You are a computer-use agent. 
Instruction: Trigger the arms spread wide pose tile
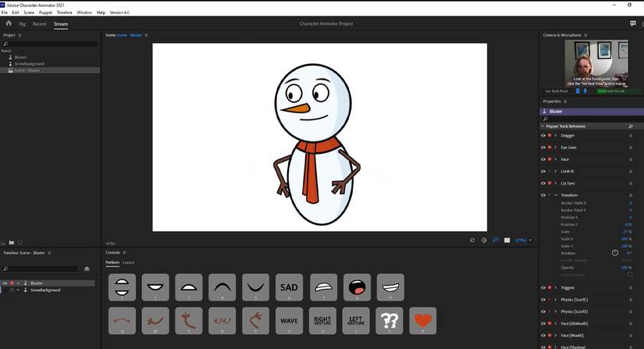pos(122,321)
